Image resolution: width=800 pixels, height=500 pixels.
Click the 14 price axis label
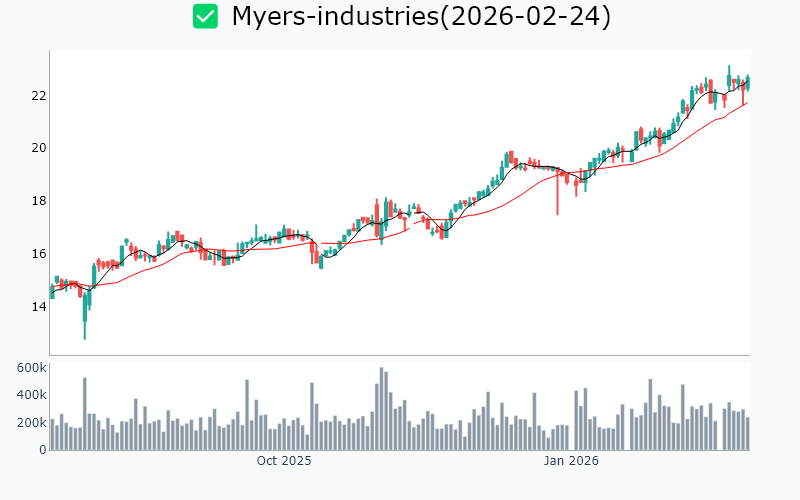pyautogui.click(x=38, y=306)
